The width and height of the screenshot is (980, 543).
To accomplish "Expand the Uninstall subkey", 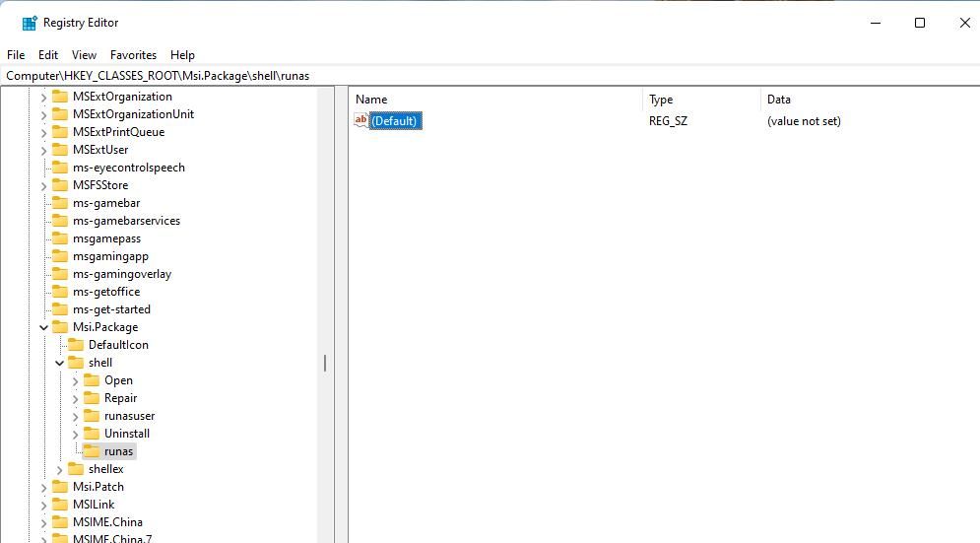I will click(75, 435).
